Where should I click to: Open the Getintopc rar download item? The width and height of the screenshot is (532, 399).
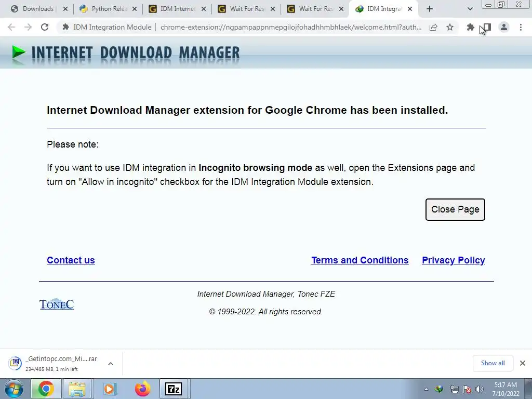pyautogui.click(x=54, y=363)
